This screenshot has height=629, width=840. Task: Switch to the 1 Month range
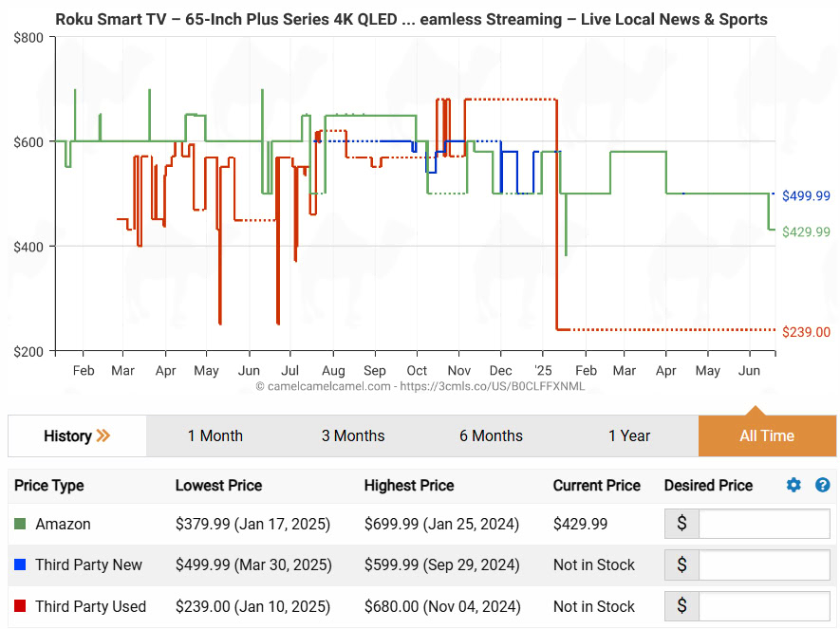tap(215, 436)
